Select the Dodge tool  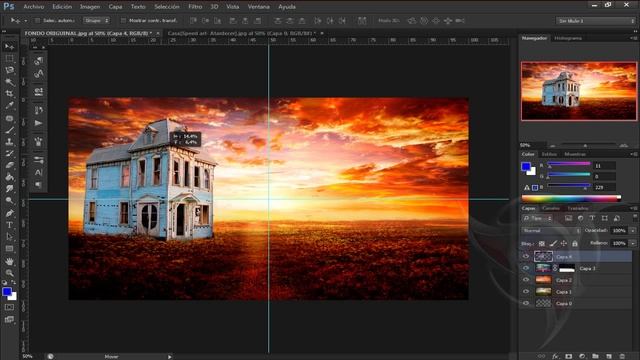[9, 201]
